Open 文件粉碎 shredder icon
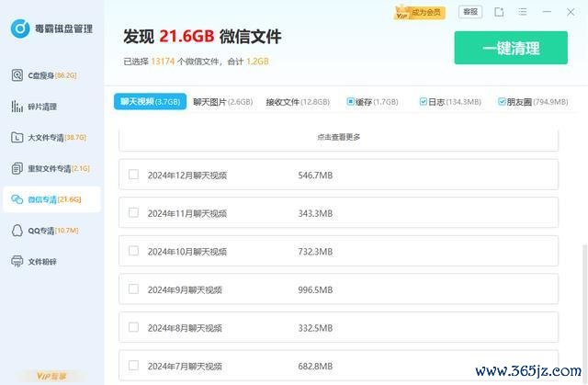This screenshot has height=385, width=588. pyautogui.click(x=17, y=261)
